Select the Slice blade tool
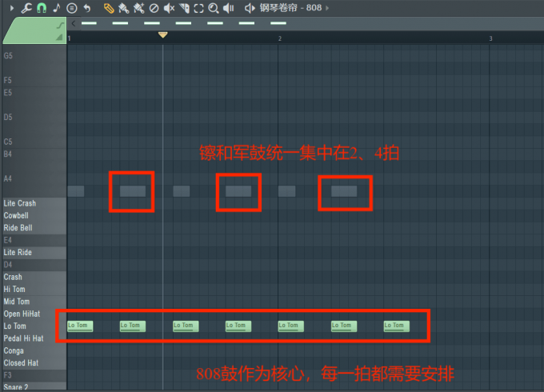 pyautogui.click(x=184, y=8)
